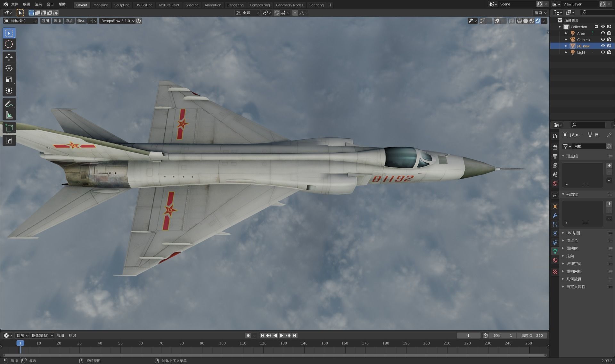Image resolution: width=615 pixels, height=364 pixels.
Task: Switch viewport to wireframe shading
Action: pyautogui.click(x=520, y=21)
